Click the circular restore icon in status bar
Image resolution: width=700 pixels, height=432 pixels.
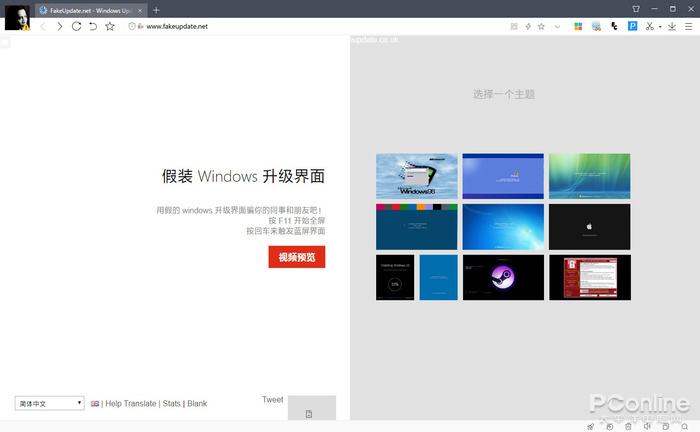click(610, 427)
